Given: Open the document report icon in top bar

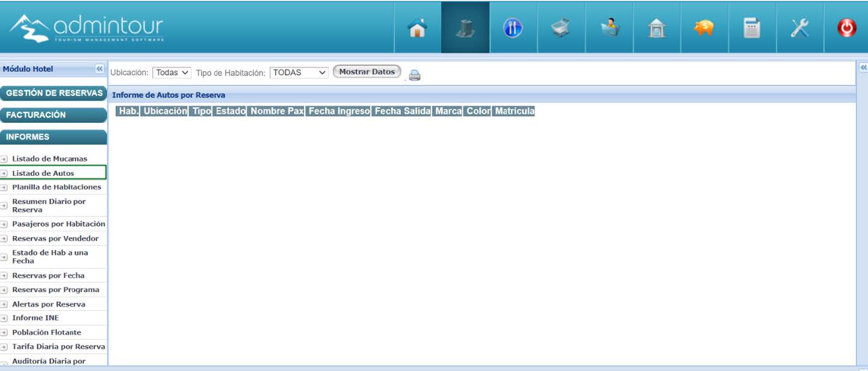Looking at the screenshot, I should (752, 28).
